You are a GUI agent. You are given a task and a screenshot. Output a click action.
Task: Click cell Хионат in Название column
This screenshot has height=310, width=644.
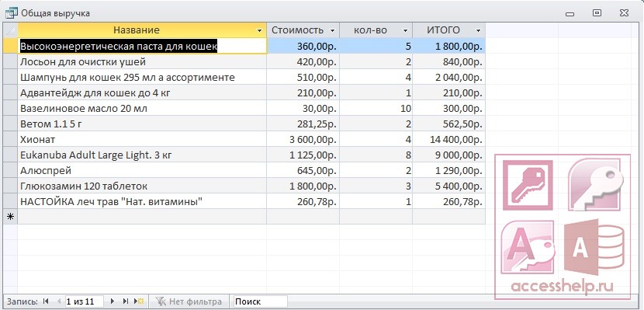pos(142,139)
